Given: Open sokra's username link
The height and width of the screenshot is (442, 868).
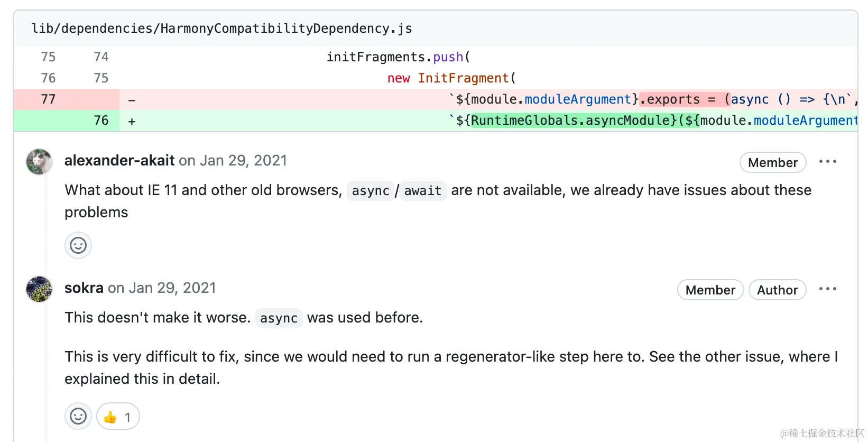Looking at the screenshot, I should (x=84, y=288).
